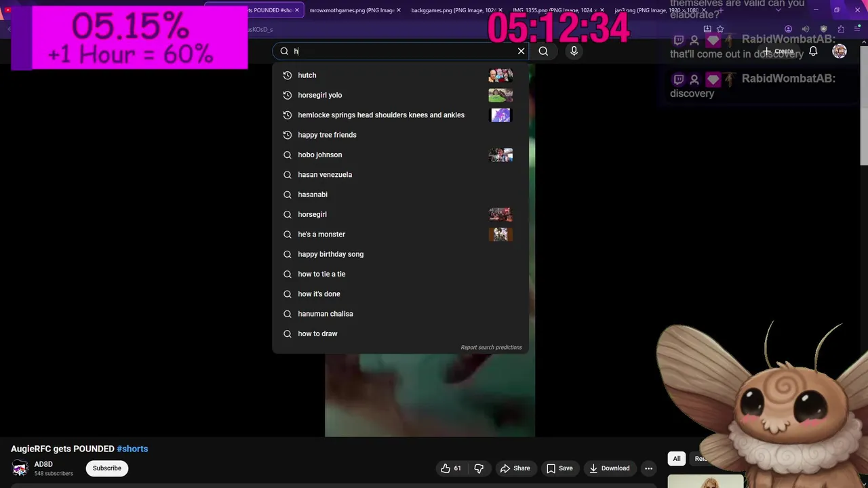This screenshot has height=488, width=868.
Task: Choose the "how it's done" suggestion
Action: 400,294
